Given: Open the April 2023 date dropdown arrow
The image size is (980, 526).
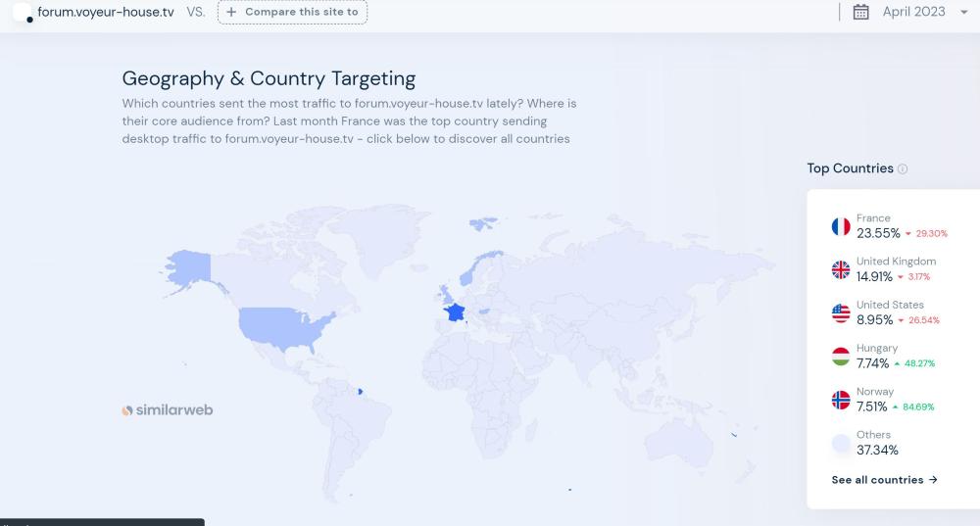Looking at the screenshot, I should 964,13.
